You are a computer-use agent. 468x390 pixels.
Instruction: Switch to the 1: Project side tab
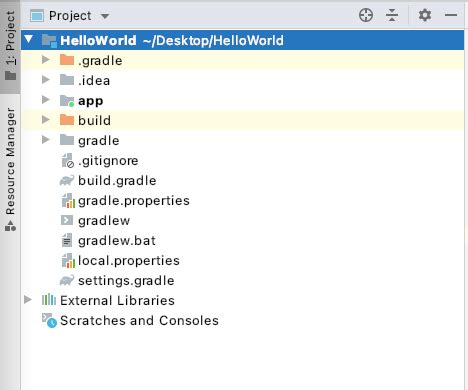tap(10, 46)
